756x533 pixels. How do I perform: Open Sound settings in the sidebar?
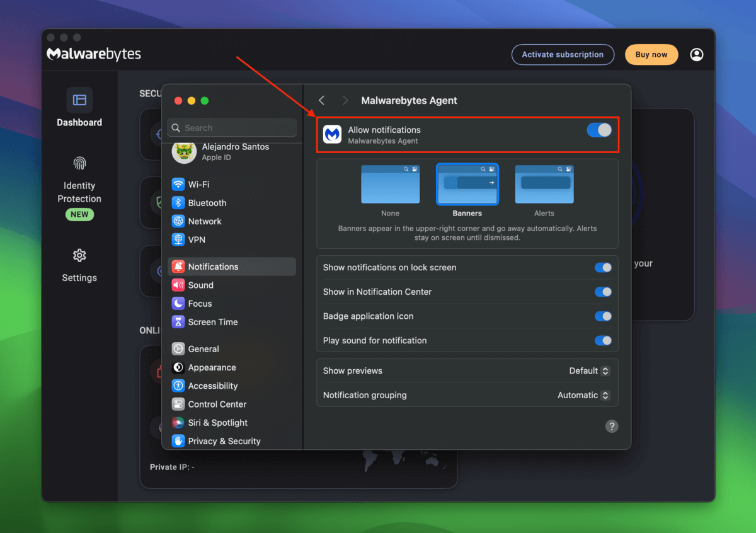tap(232, 285)
